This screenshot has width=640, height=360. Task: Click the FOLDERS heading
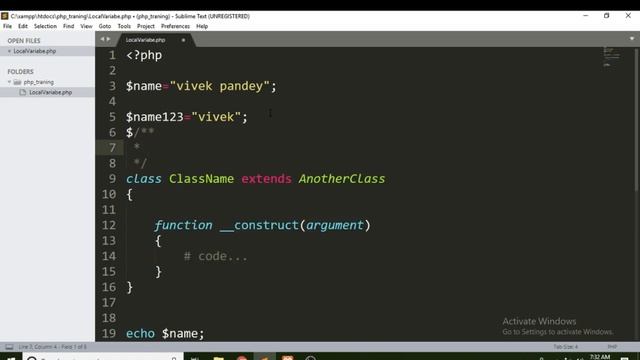point(20,72)
